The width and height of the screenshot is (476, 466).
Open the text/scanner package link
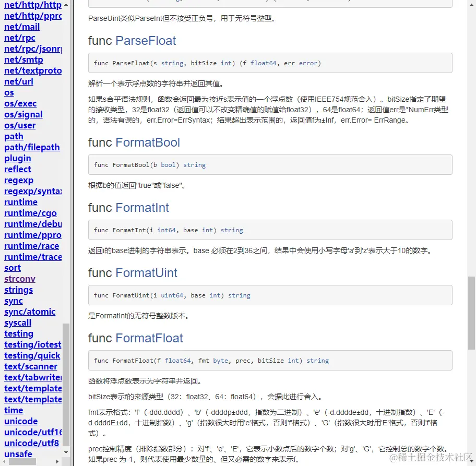pyautogui.click(x=31, y=366)
